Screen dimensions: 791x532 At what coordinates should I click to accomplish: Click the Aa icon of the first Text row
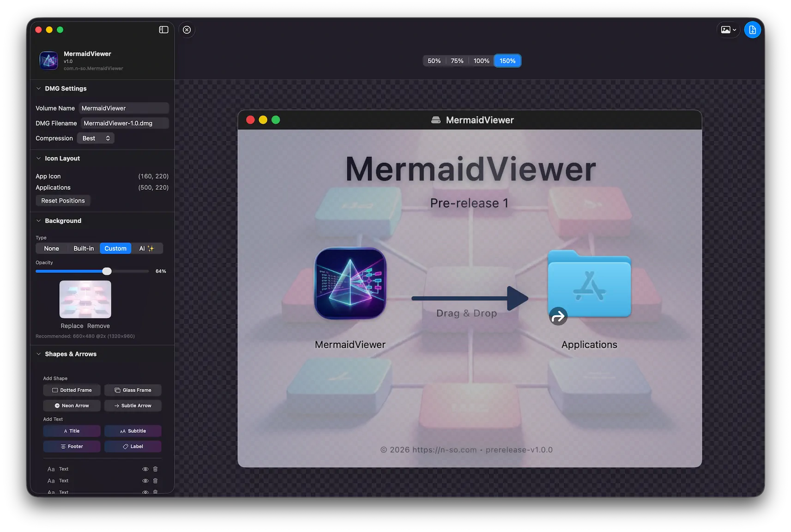51,469
